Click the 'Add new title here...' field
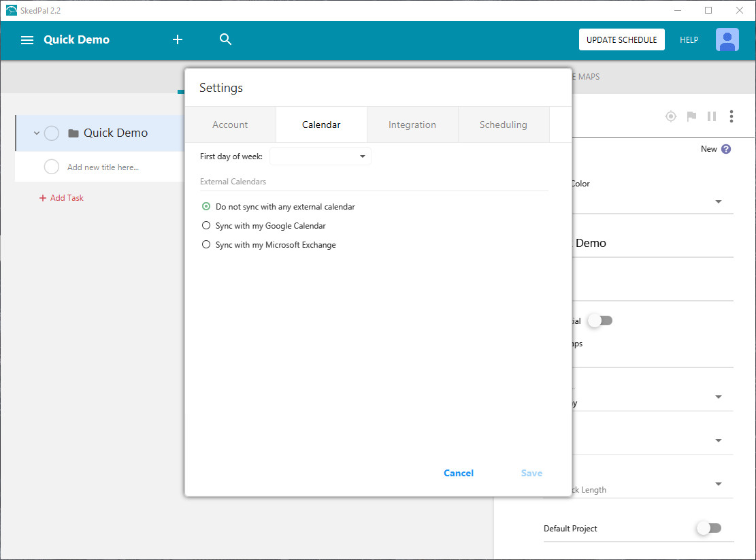The image size is (756, 560). pyautogui.click(x=103, y=167)
